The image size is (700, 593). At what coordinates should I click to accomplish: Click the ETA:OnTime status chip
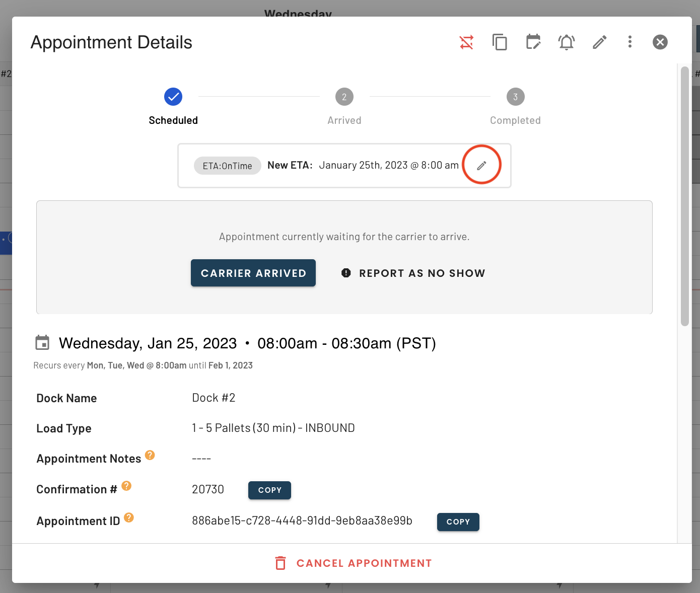click(227, 166)
